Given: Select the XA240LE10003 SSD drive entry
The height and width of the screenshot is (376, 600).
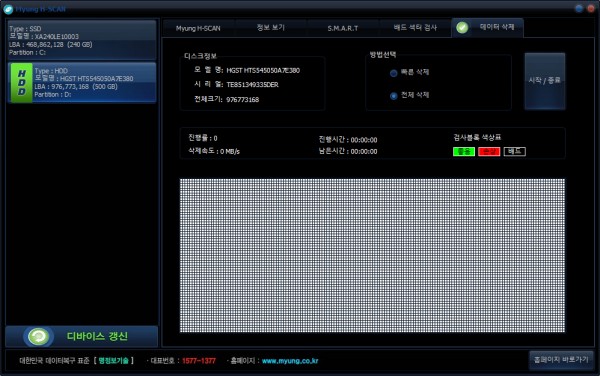Looking at the screenshot, I should pos(82,40).
